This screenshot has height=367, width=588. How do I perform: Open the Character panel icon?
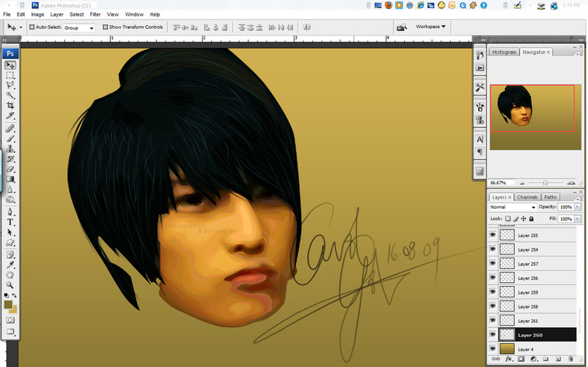click(480, 140)
